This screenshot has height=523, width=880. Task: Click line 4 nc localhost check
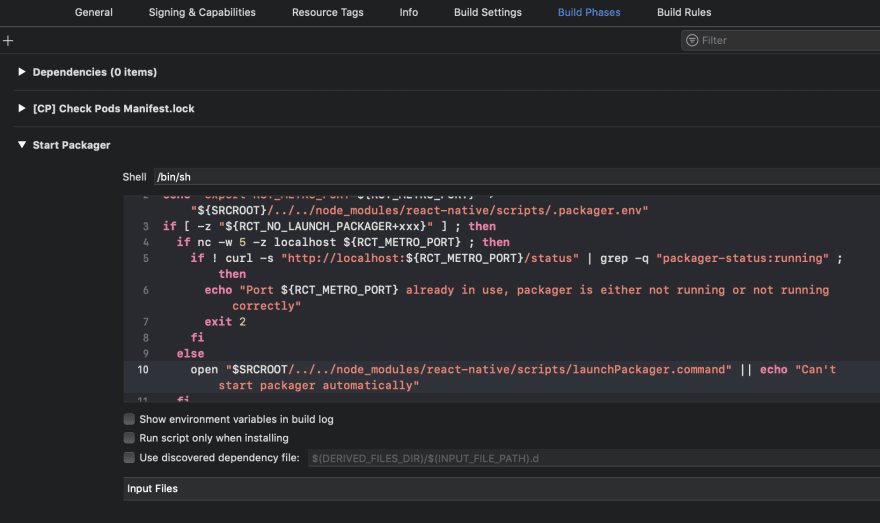coord(343,242)
